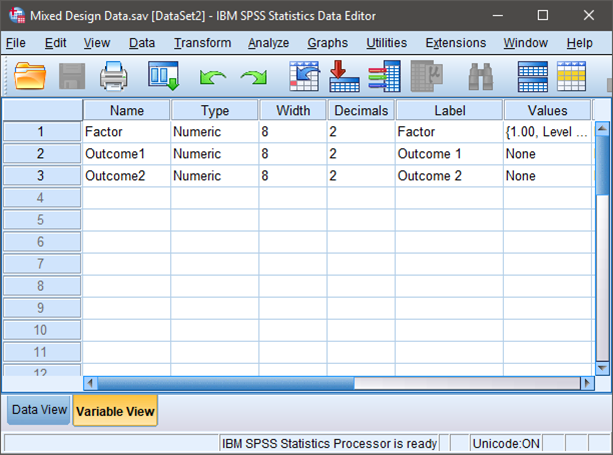The height and width of the screenshot is (455, 613).
Task: Click the Insert cases icon
Action: pyautogui.click(x=532, y=77)
